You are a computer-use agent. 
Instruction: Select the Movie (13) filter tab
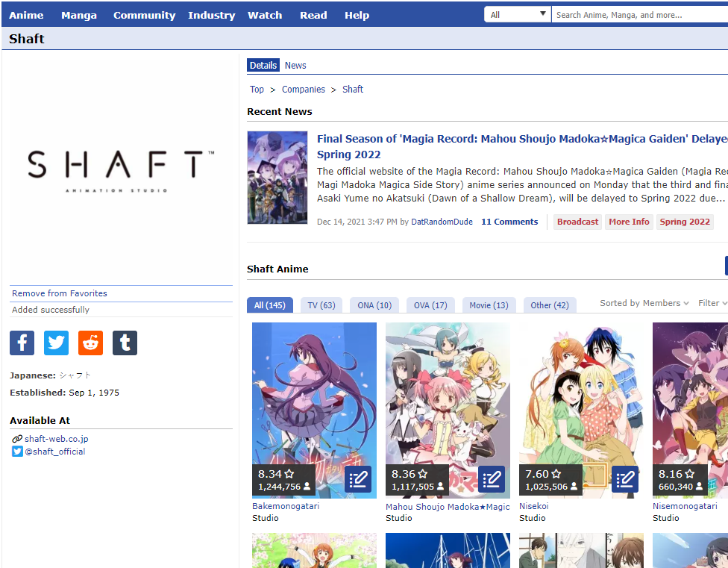coord(489,305)
